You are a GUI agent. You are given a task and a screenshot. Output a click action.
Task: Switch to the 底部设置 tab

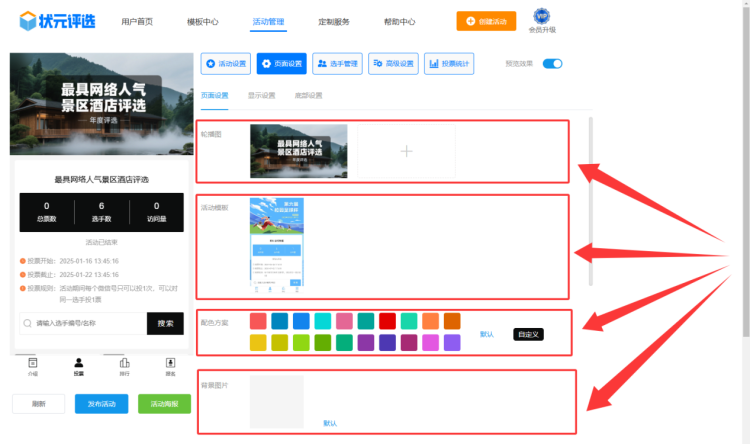tap(308, 96)
